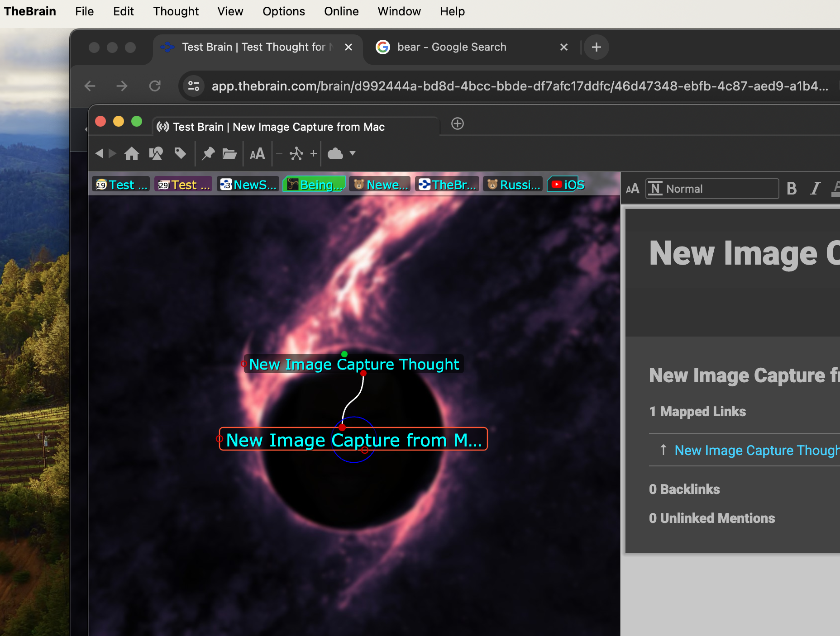Click the 0 Unlinked Mentions heading
840x636 pixels.
712,518
